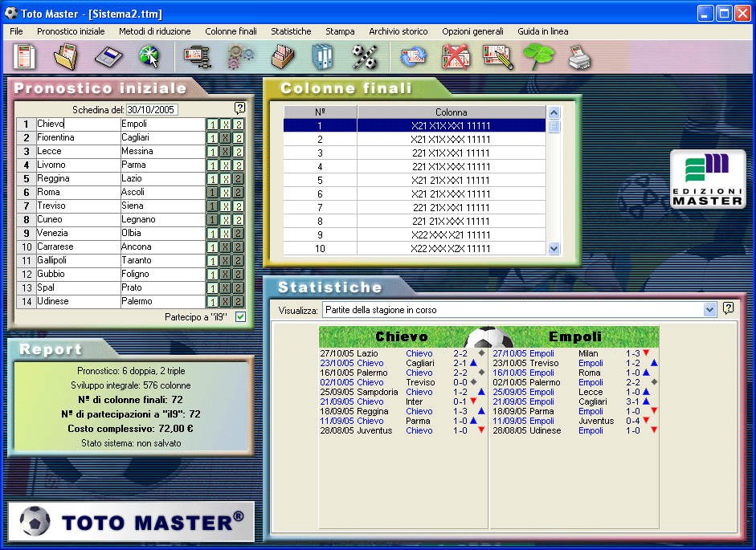Toggle sign X for Livorno-Parma
The width and height of the screenshot is (756, 550).
pyautogui.click(x=225, y=165)
